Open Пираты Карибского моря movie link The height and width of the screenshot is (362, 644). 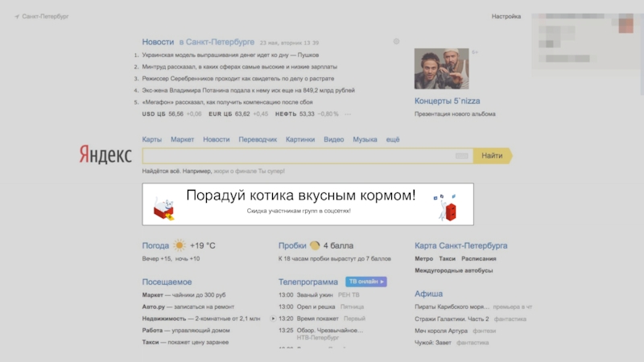[452, 306]
